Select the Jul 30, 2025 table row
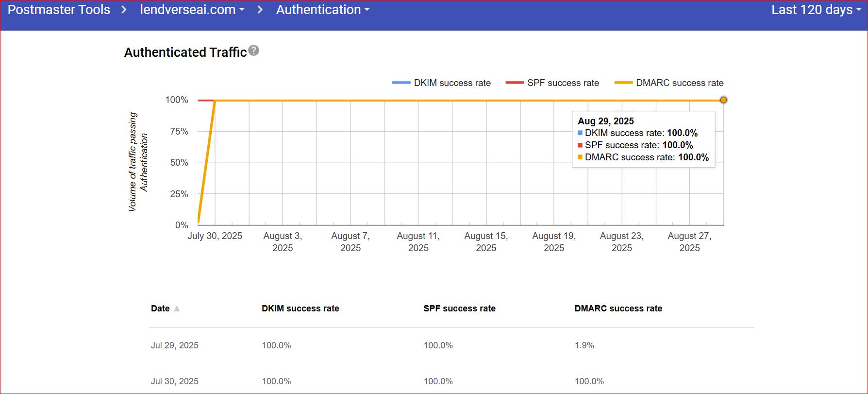Screen dimensions: 868x394 175,381
